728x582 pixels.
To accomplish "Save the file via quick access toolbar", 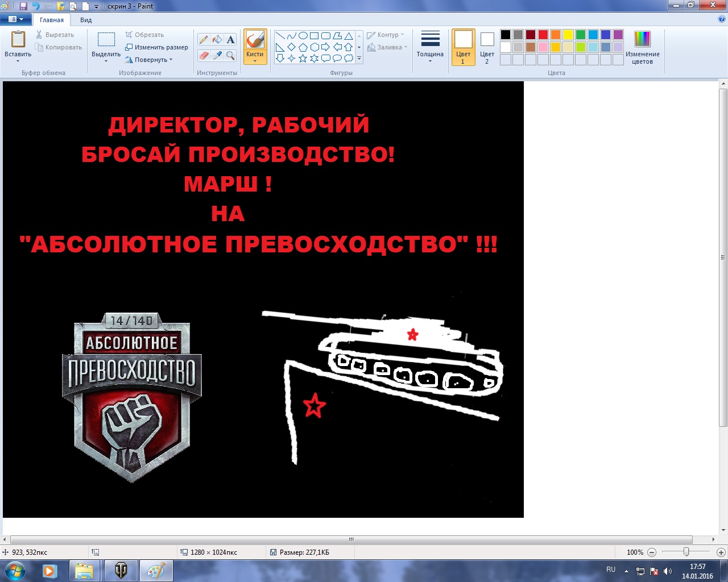I will (23, 6).
